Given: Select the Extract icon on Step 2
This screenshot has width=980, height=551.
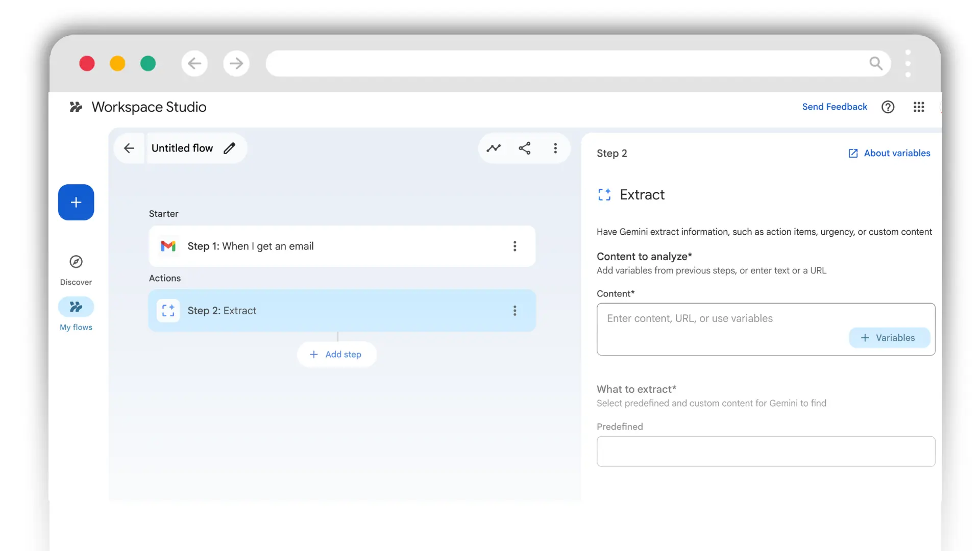Looking at the screenshot, I should 168,310.
